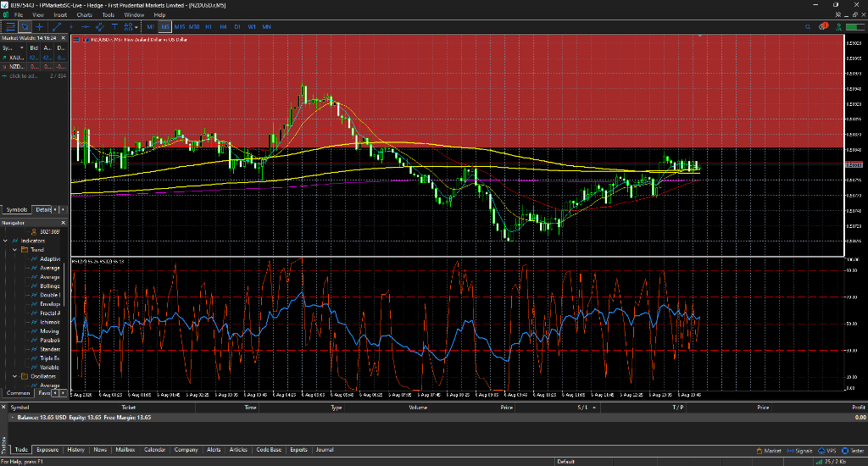Open the View menu
Screen dimensions: 868x466
tap(38, 15)
